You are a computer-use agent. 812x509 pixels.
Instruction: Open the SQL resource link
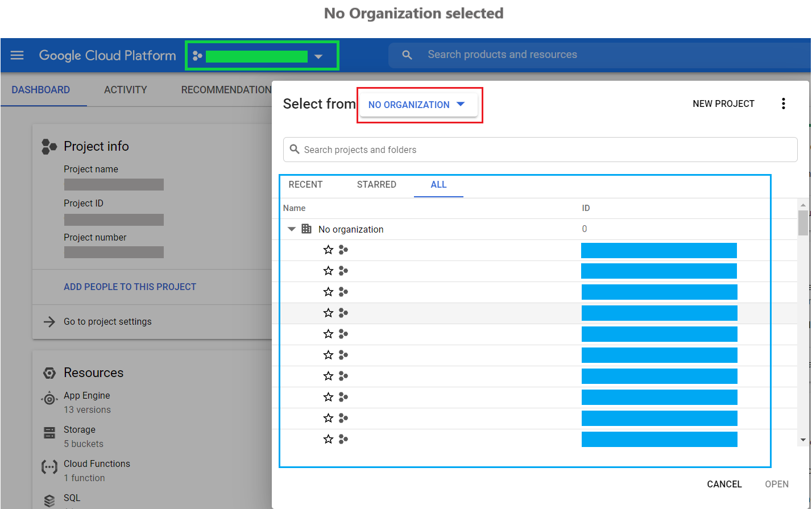tap(72, 498)
